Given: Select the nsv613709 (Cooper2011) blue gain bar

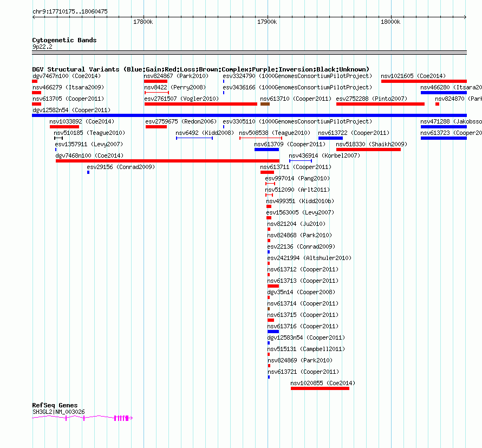Looking at the screenshot, I should [266, 150].
